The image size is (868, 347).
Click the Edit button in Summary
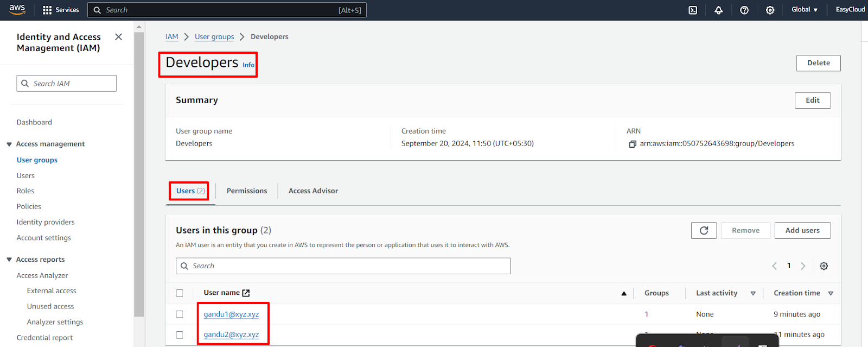point(812,100)
